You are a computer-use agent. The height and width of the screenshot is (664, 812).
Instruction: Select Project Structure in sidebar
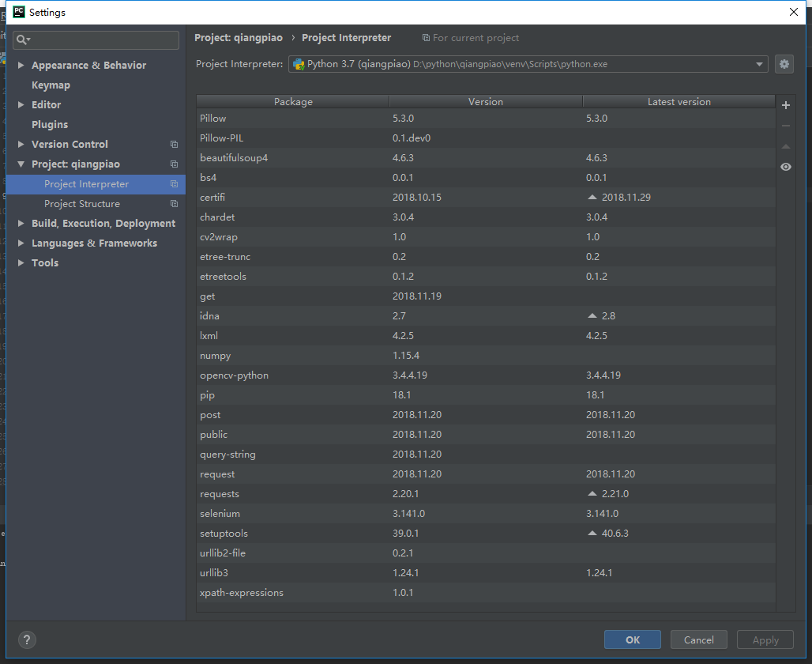(x=82, y=204)
